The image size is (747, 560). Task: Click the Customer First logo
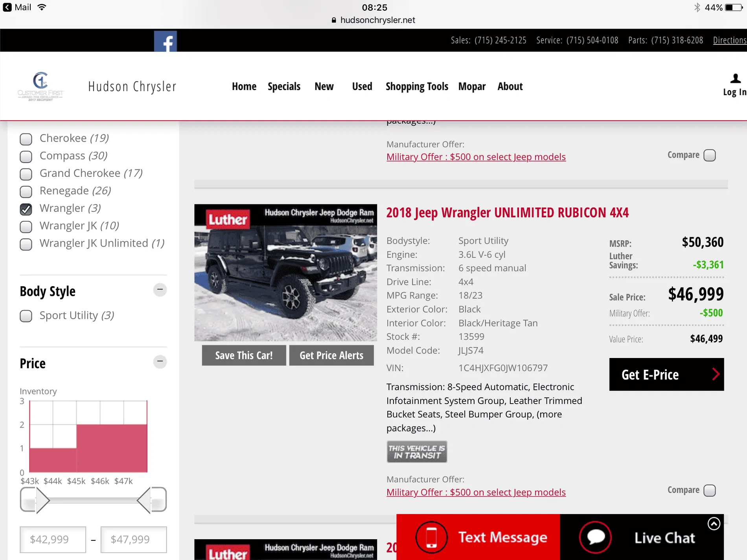pos(40,86)
